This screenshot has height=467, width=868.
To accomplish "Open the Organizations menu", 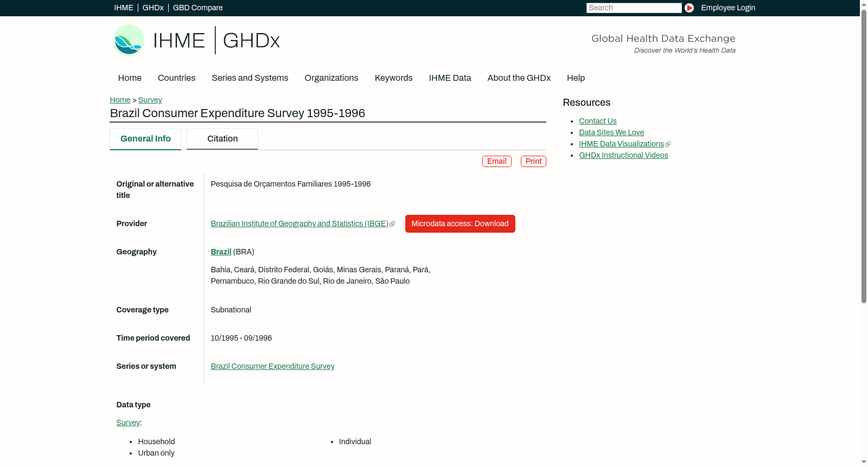I will click(331, 78).
